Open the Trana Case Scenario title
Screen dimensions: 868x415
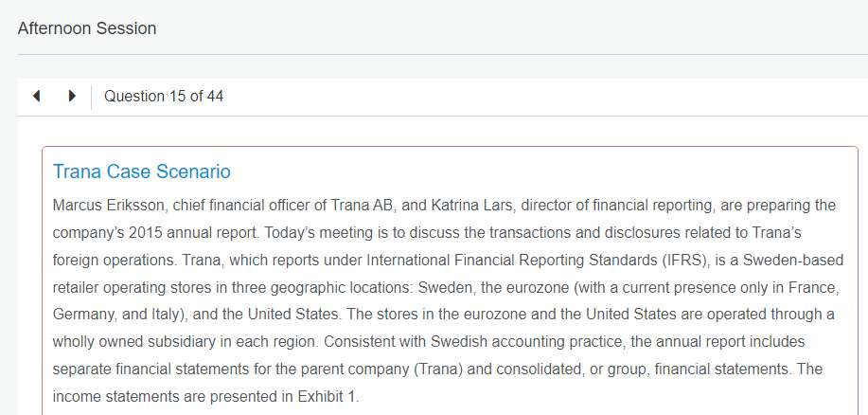[142, 171]
